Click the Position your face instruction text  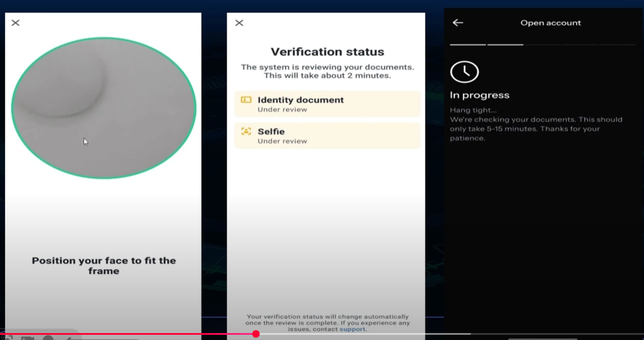point(104,266)
